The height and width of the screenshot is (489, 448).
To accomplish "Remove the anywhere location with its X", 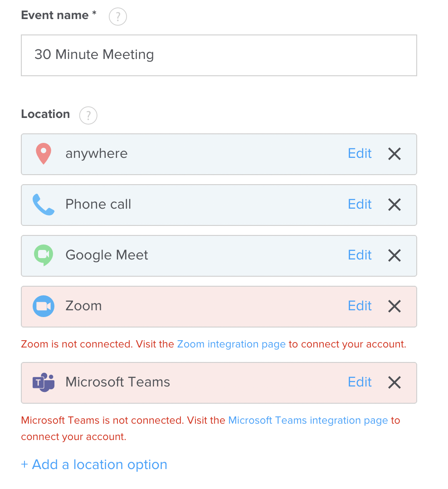I will click(x=394, y=154).
